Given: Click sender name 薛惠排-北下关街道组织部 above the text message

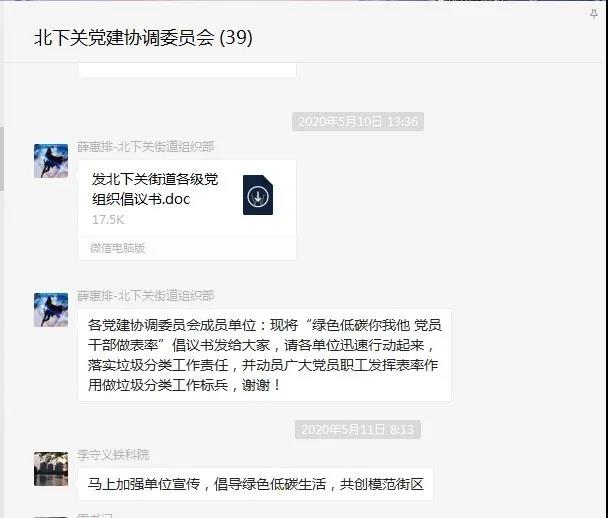Looking at the screenshot, I should (145, 295).
